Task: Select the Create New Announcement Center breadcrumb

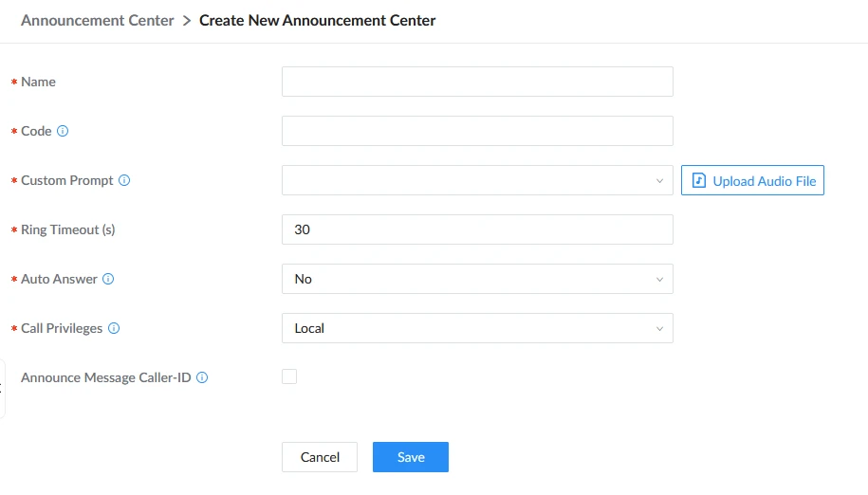Action: click(x=317, y=21)
